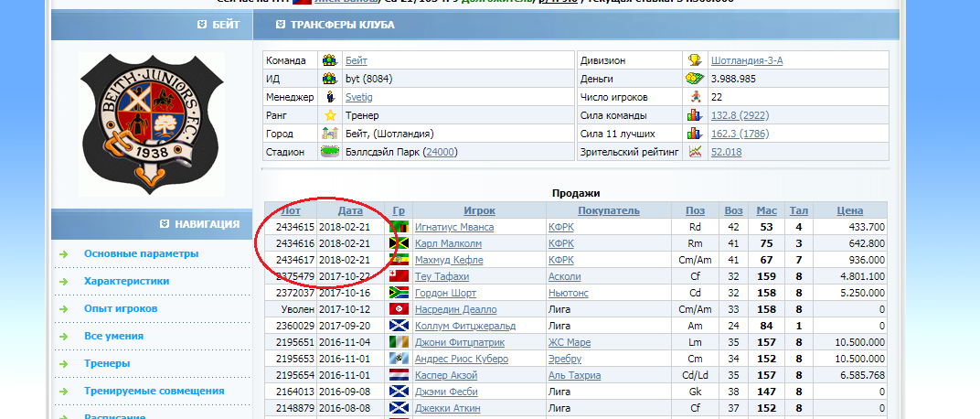Click the flag icon beside Игнатиус Мванса

[398, 226]
